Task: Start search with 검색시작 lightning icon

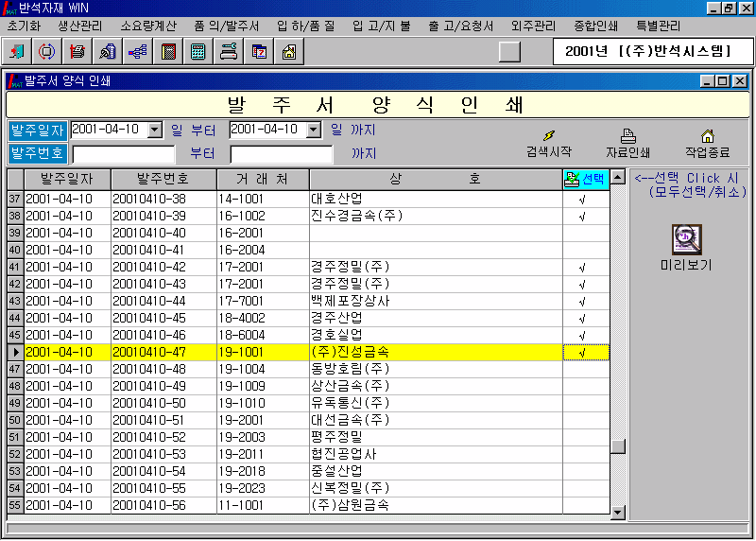Action: pos(548,143)
